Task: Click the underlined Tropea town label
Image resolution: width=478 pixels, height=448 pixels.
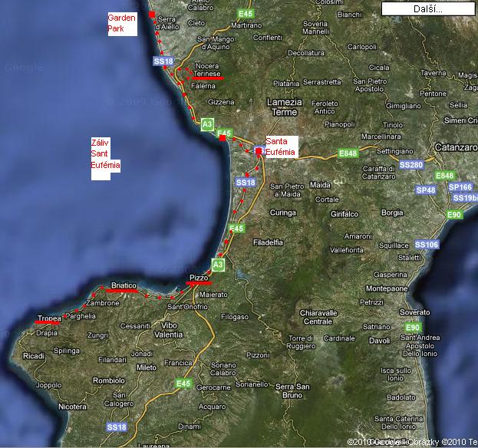Action: coord(48,318)
